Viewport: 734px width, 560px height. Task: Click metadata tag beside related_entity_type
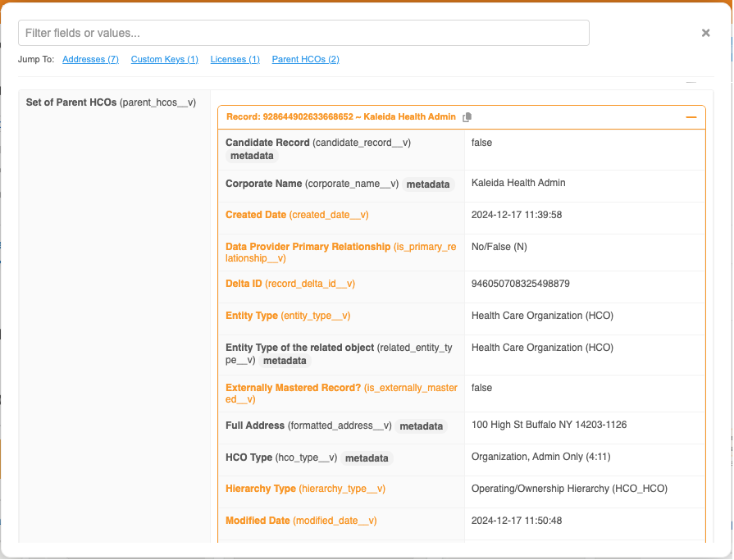coord(285,361)
